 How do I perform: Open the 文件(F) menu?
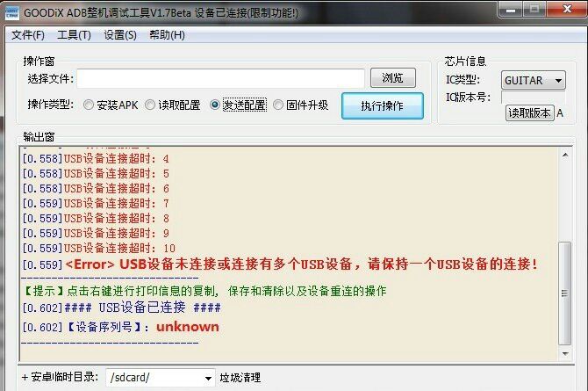coord(28,35)
